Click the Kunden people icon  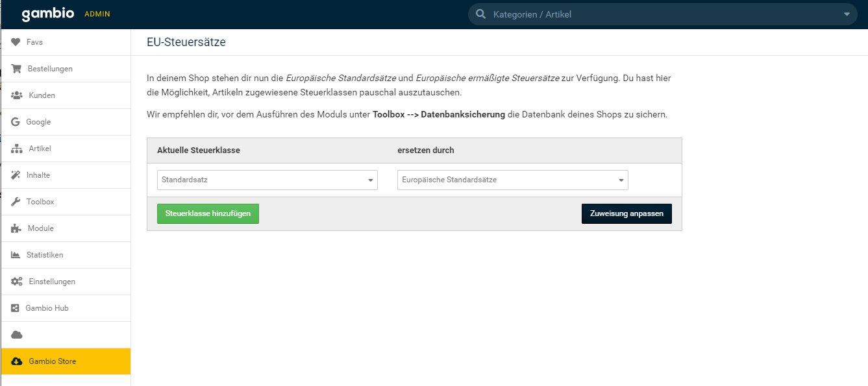pos(17,95)
